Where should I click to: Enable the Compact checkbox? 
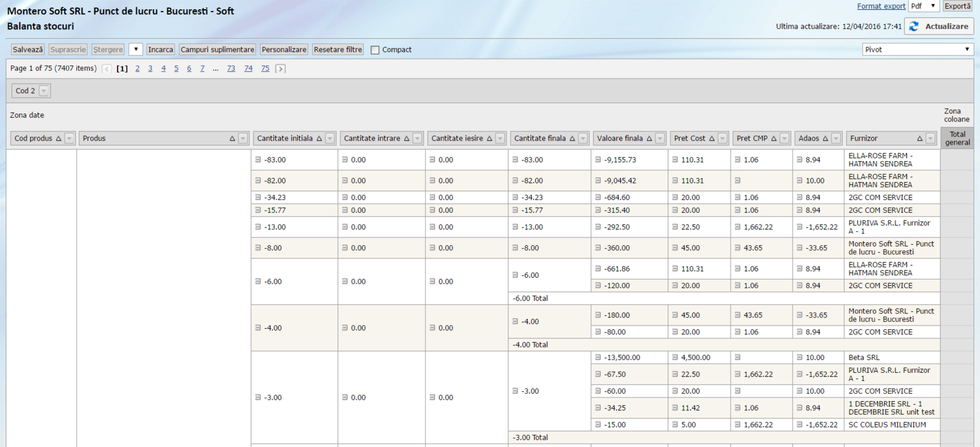click(375, 50)
